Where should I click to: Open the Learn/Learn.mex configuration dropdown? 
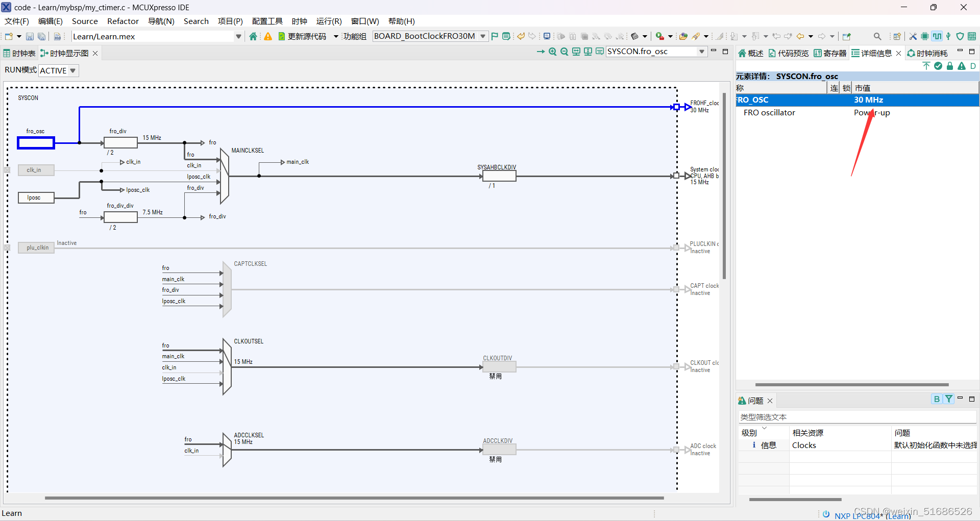coord(238,36)
